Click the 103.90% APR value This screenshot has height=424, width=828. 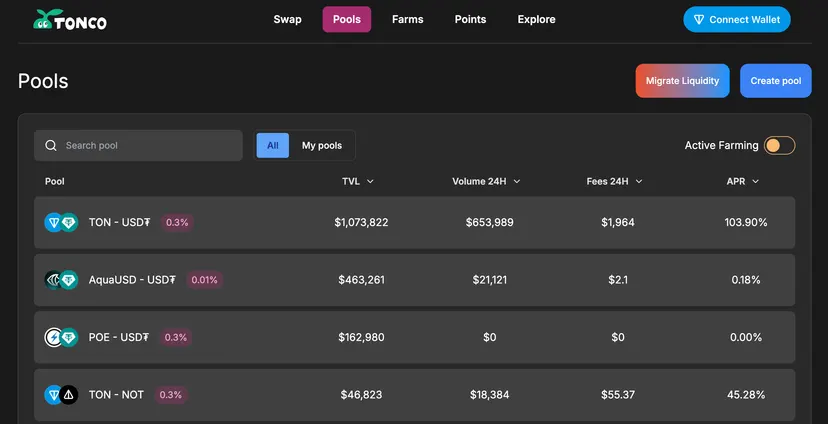point(746,222)
